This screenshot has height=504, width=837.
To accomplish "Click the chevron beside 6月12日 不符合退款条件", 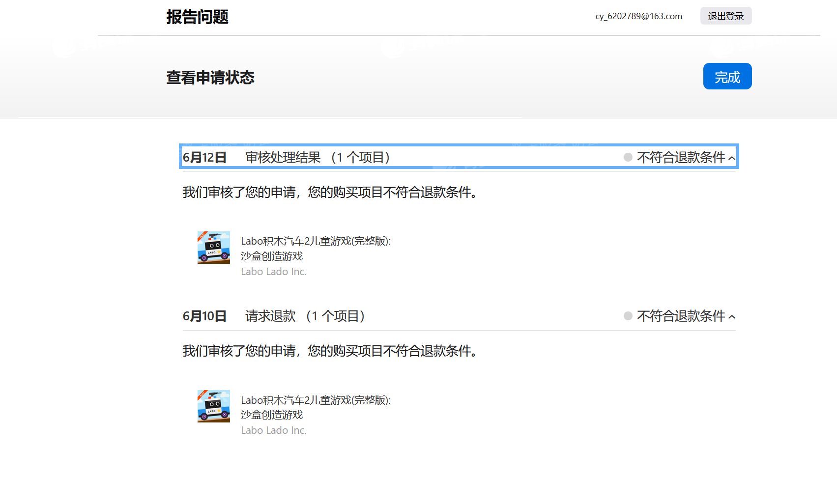I will point(732,158).
